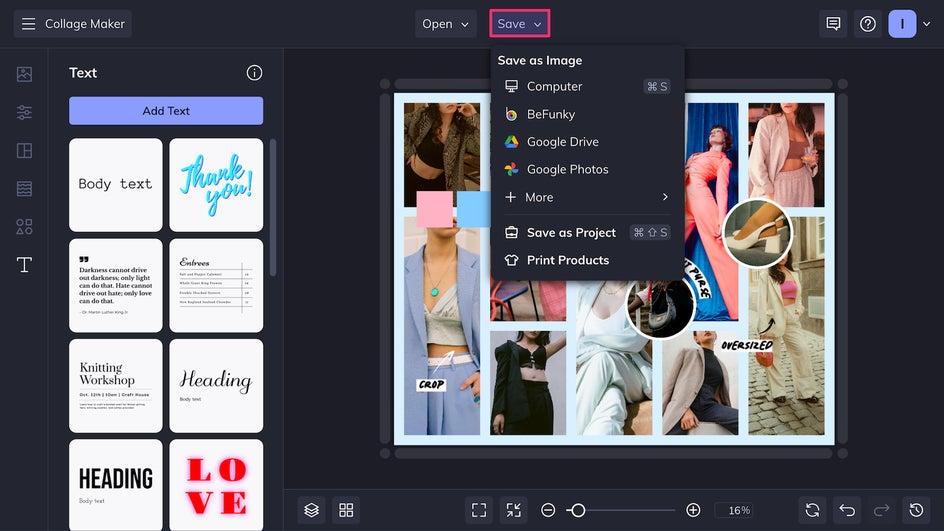The width and height of the screenshot is (944, 531).
Task: Select the blue square on the collage
Action: click(474, 209)
